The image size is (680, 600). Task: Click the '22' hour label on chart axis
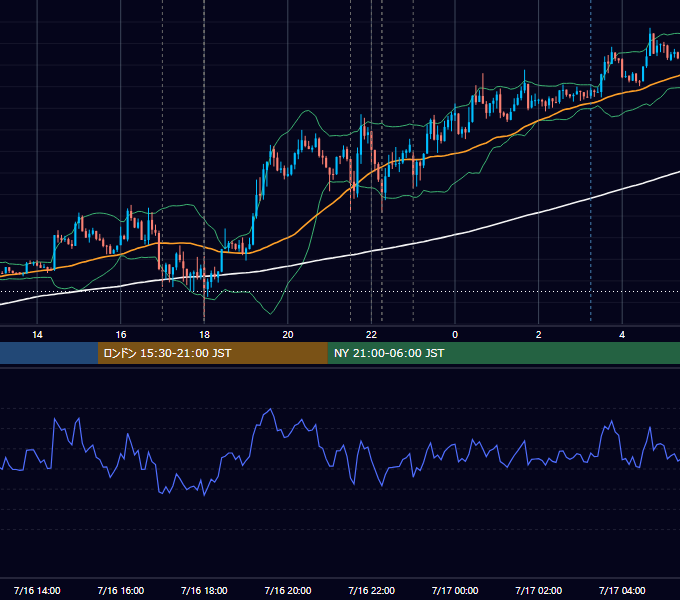(x=371, y=335)
